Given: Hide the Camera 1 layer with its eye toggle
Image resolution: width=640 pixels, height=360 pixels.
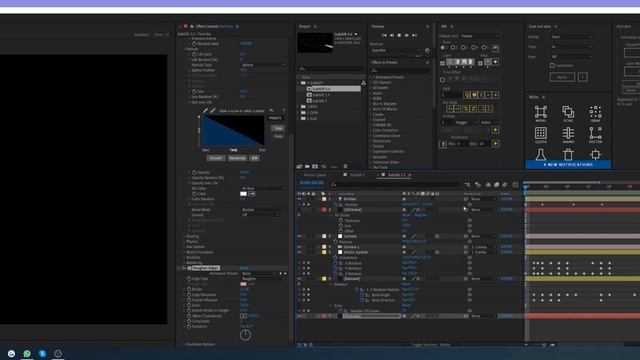Looking at the screenshot, I should pyautogui.click(x=299, y=247).
